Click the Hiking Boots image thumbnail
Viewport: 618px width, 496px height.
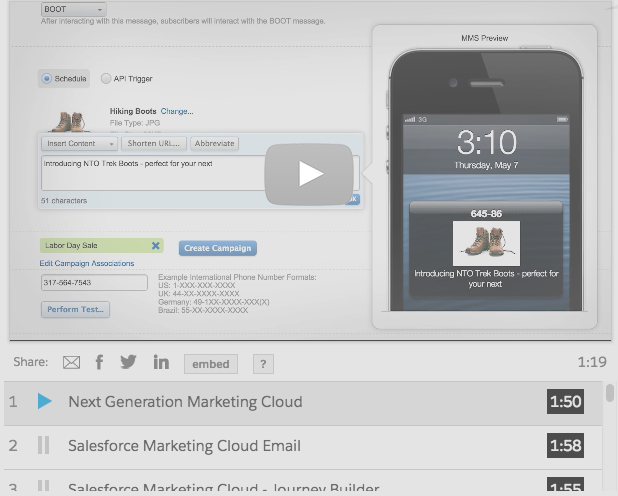69,121
